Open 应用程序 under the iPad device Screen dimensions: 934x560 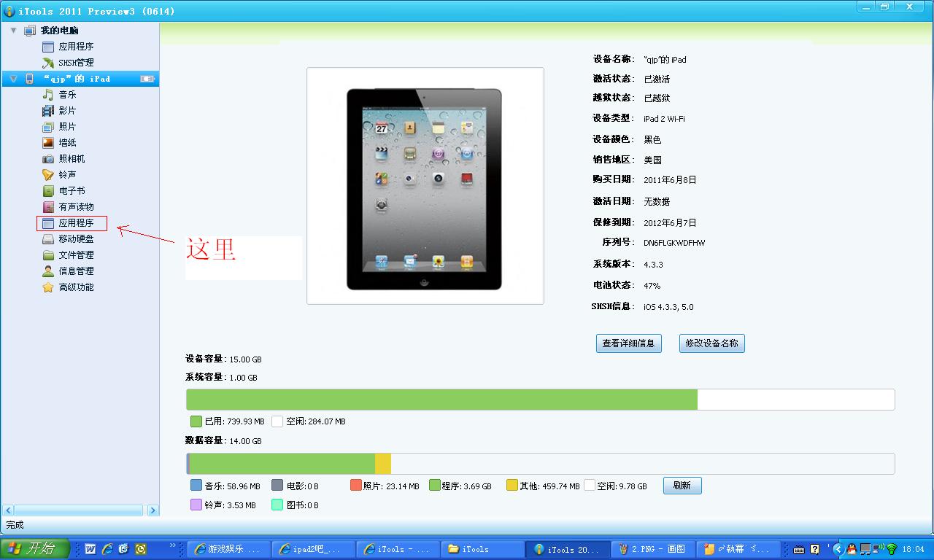tap(76, 223)
